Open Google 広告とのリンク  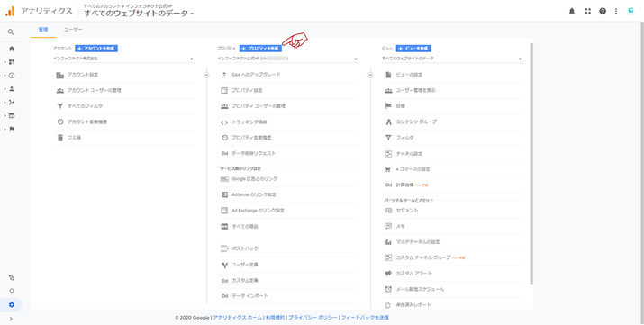[x=287, y=179]
